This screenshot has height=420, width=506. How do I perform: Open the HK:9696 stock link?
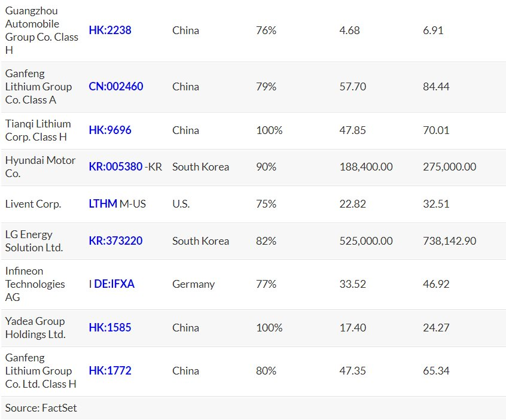point(110,130)
